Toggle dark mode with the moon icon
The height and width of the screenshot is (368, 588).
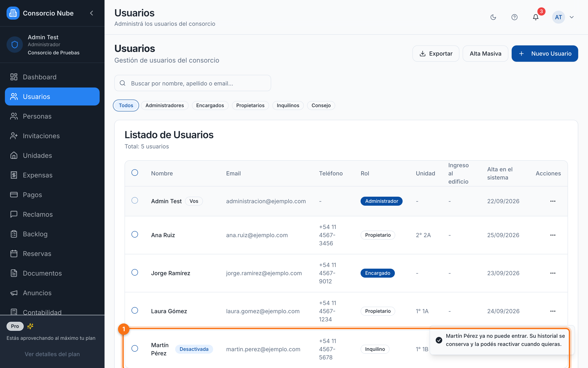pyautogui.click(x=493, y=17)
